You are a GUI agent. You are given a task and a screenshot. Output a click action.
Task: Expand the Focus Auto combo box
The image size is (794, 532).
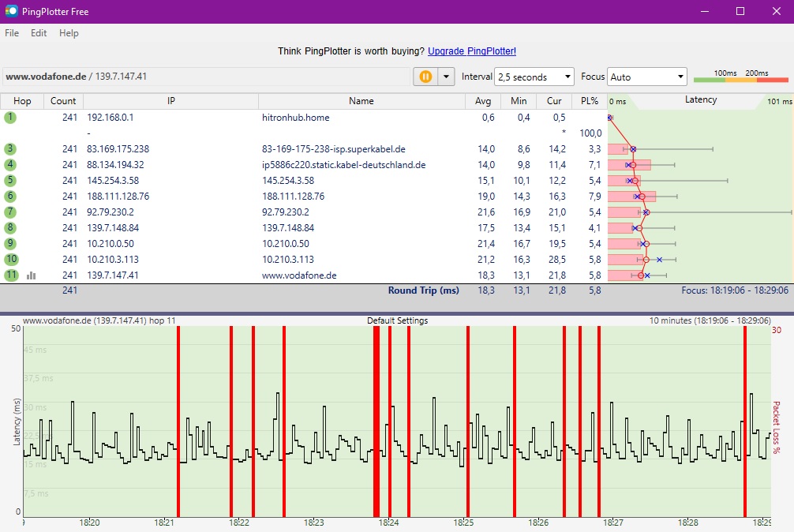tap(647, 77)
